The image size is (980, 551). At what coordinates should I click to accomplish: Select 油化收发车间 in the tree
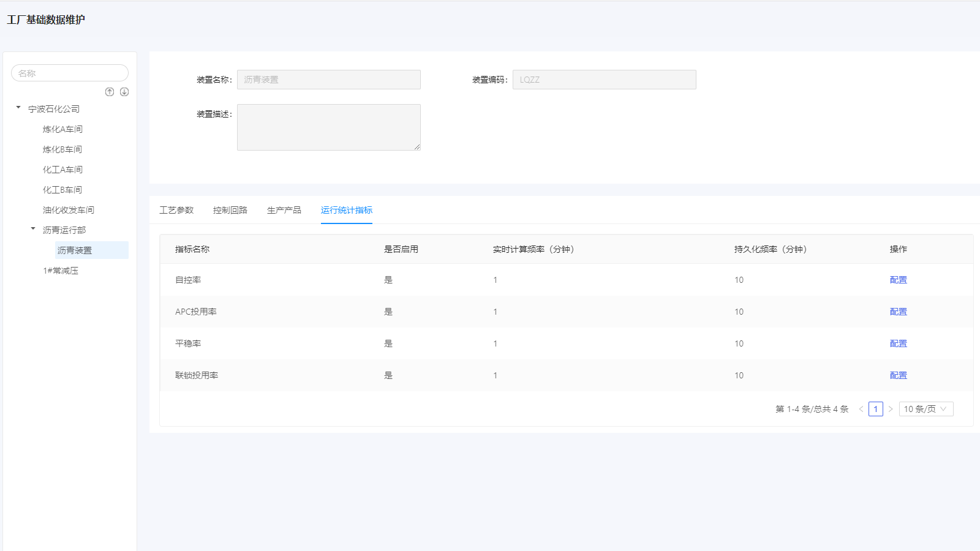coord(69,210)
